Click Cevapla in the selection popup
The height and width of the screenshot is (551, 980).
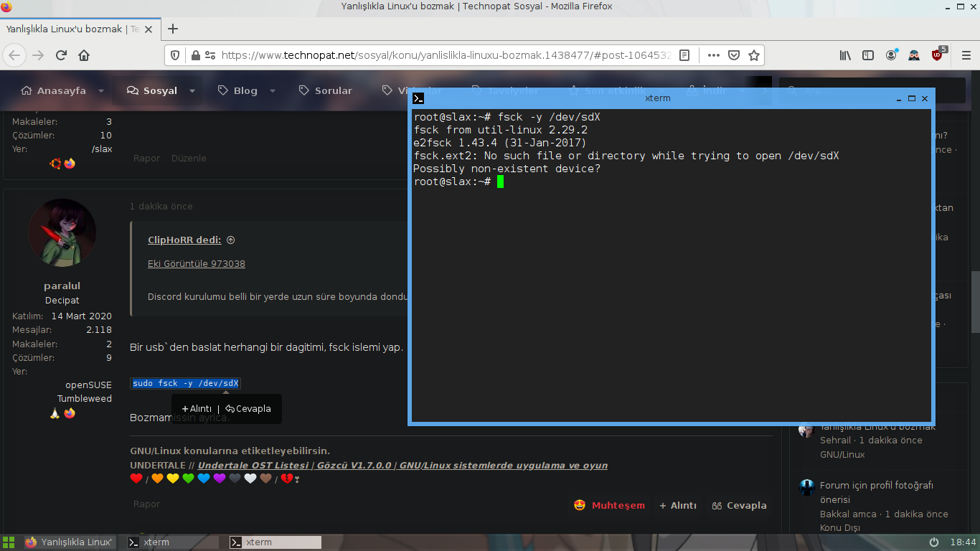(x=248, y=409)
